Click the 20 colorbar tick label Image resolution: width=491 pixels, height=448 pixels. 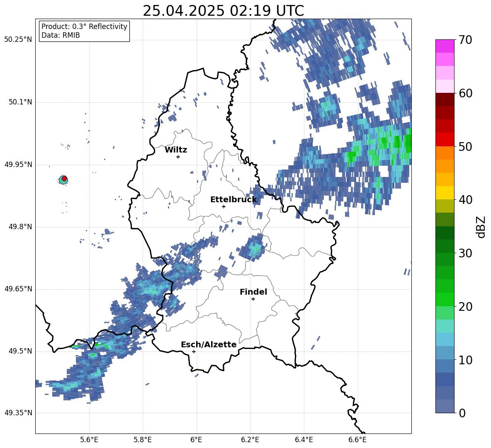pyautogui.click(x=465, y=307)
